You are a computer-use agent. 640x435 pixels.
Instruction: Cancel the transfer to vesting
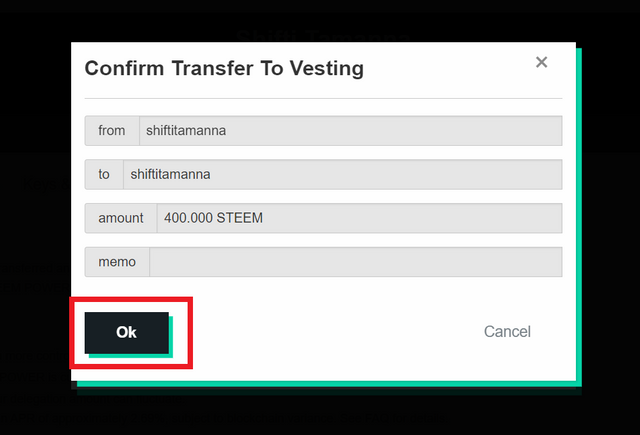[507, 332]
